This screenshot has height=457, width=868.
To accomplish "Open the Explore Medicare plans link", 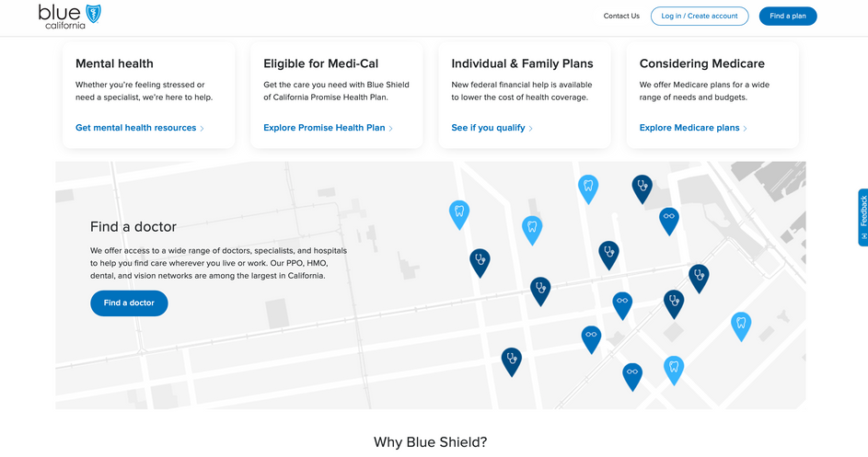I will [x=693, y=128].
